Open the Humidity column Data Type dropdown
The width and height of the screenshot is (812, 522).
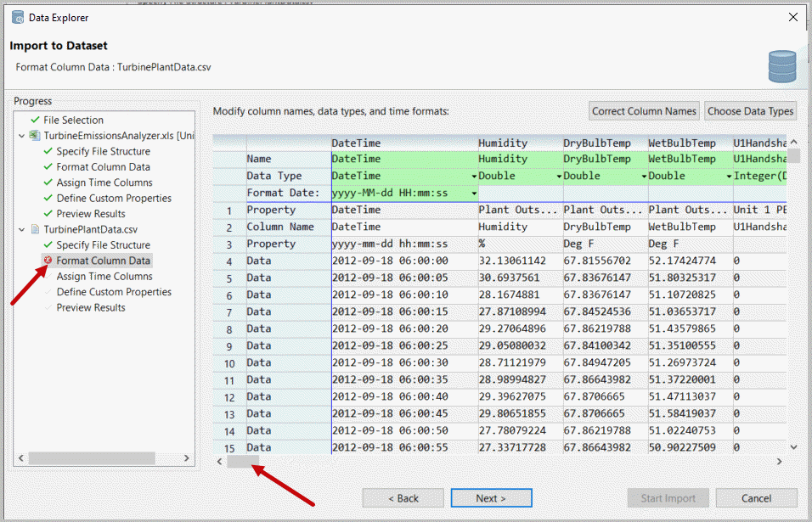(559, 177)
